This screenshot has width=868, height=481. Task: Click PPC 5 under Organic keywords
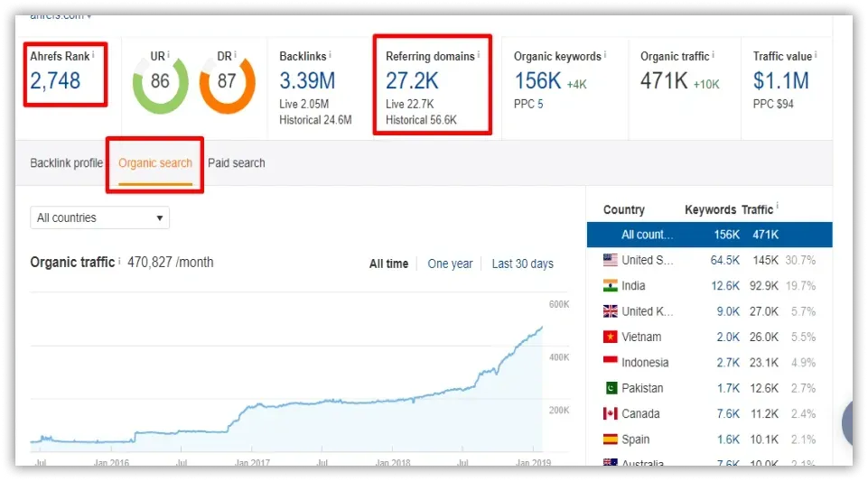pos(528,104)
